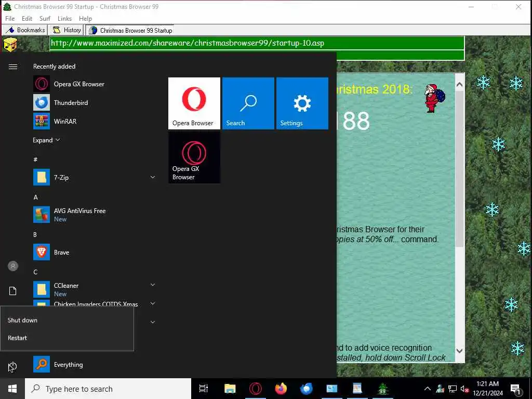
Task: Click the '#' letter header in app list
Action: (35, 159)
